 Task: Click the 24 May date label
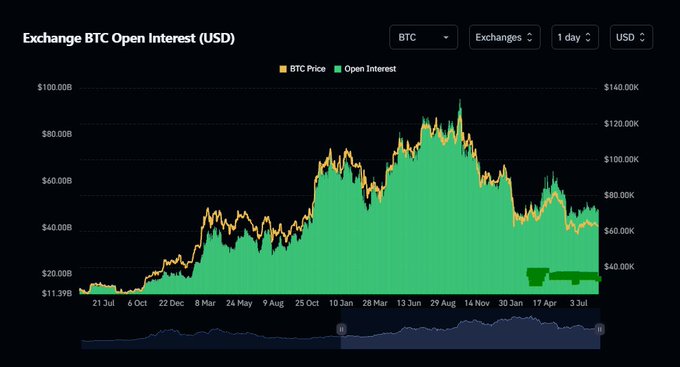coord(239,303)
